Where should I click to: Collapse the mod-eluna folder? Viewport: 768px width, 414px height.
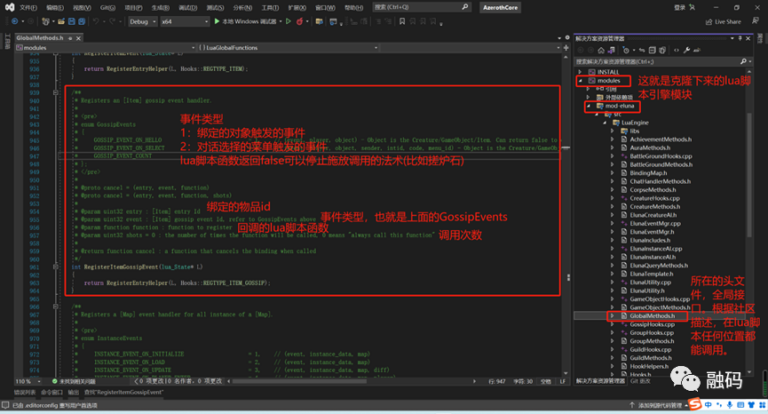click(588, 105)
